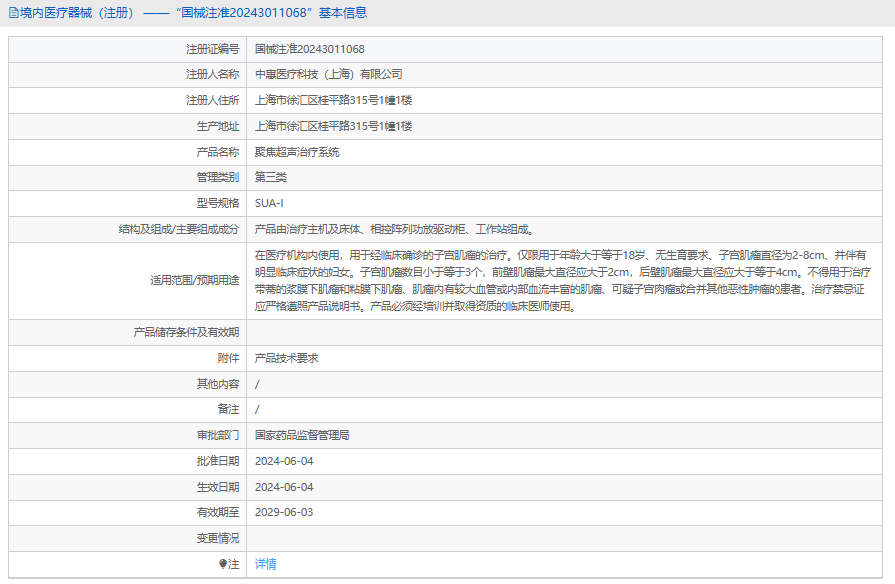Screen dimensions: 895x584
Task: Click the slash value in 备注 row
Action: point(257,409)
